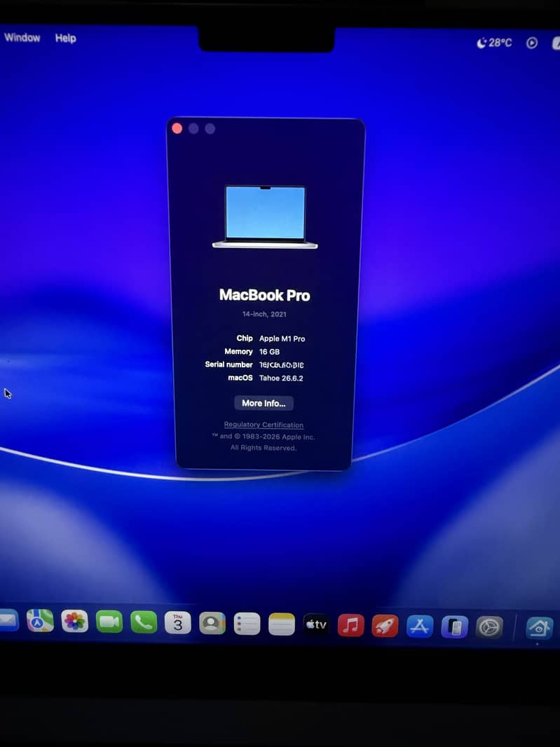Open the Music app in Dock
Viewport: 560px width, 747px height.
tap(350, 625)
